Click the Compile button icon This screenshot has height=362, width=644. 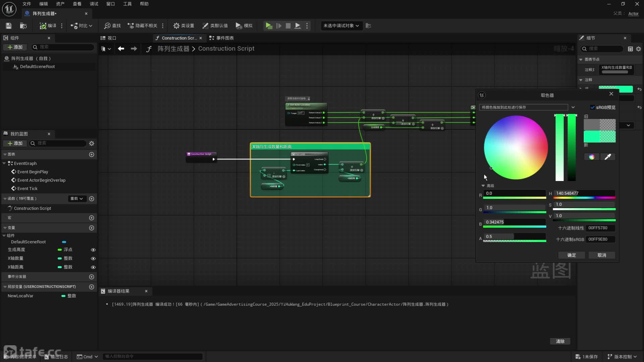(43, 26)
